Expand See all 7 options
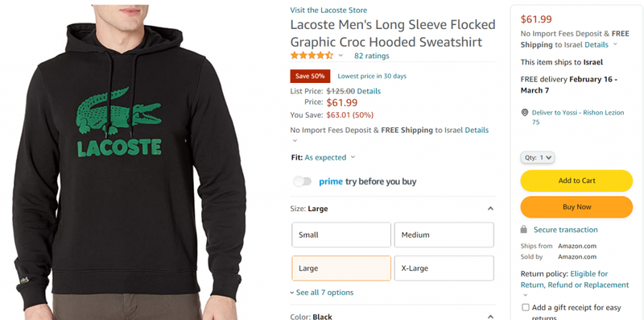 322,293
